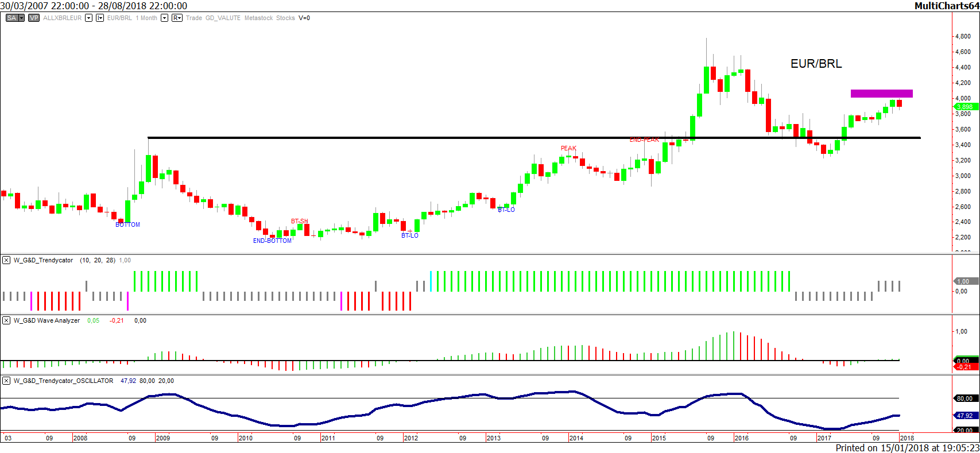The height and width of the screenshot is (453, 980).
Task: Click the large EUR/BRL chart label
Action: [816, 64]
